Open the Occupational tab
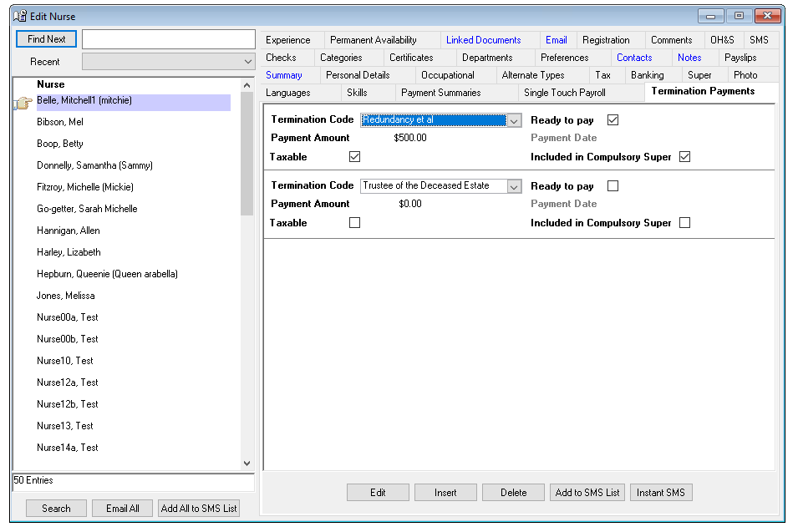This screenshot has width=793, height=532. pos(448,75)
